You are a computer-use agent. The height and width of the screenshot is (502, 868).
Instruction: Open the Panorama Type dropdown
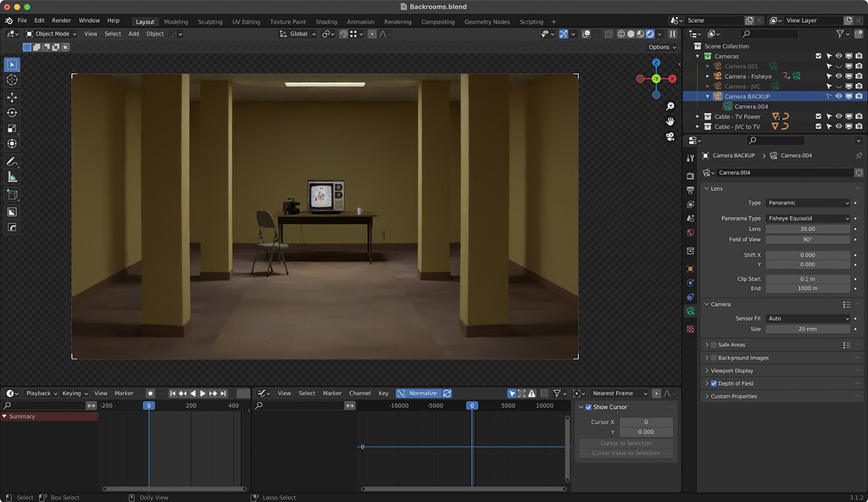click(808, 218)
